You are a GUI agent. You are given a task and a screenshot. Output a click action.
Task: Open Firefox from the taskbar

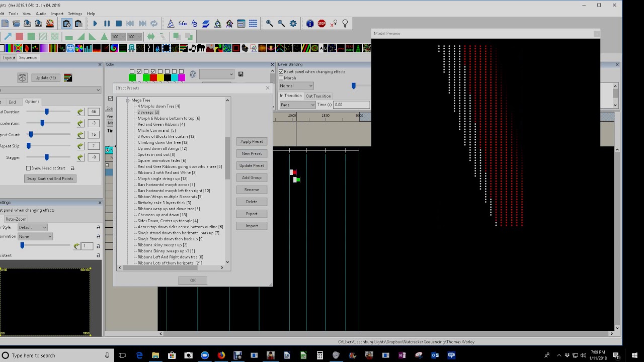pyautogui.click(x=221, y=355)
